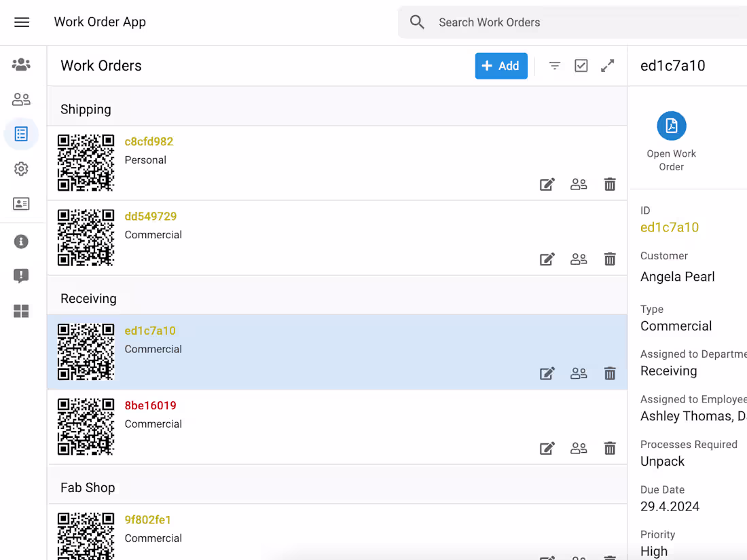Select the QR code thumbnail for 8be16019
The width and height of the screenshot is (747, 560).
[x=86, y=427]
